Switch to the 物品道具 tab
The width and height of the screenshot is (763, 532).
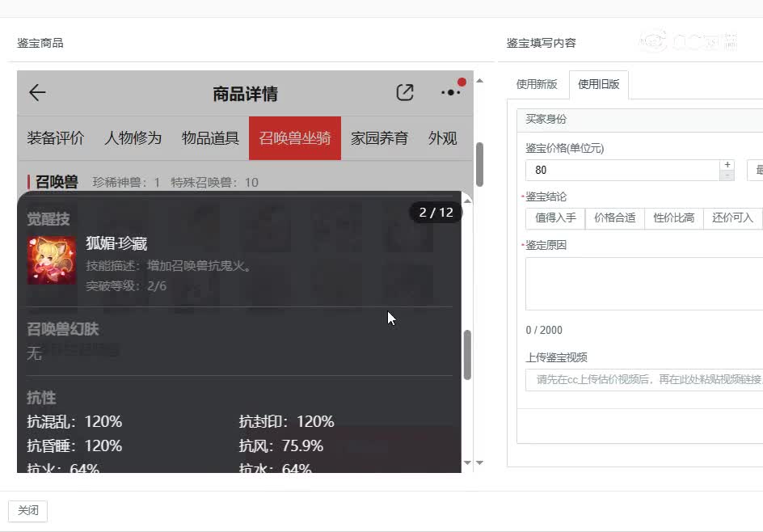(210, 138)
